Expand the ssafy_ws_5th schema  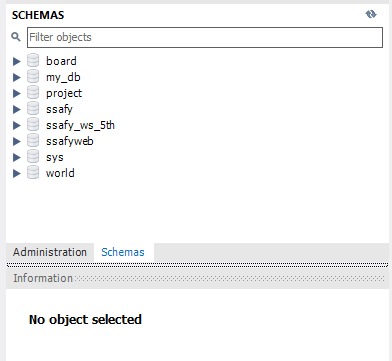[x=16, y=125]
